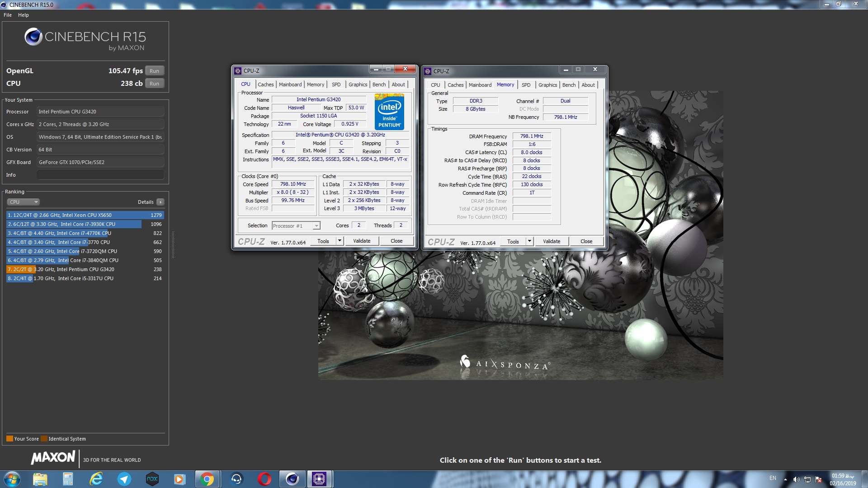Screen dimensions: 868x488
Task: Expand Tools dropdown arrow in right CPU-Z window
Action: point(529,242)
